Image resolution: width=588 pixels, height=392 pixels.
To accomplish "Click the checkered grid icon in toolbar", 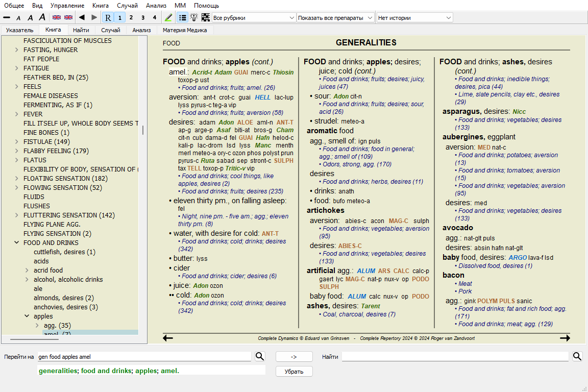I will [206, 17].
